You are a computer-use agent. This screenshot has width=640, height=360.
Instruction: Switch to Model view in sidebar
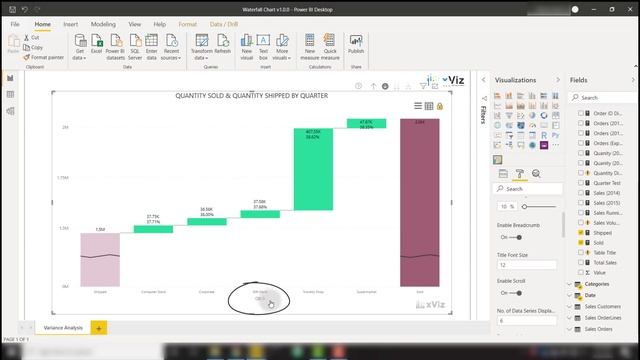pos(11,111)
